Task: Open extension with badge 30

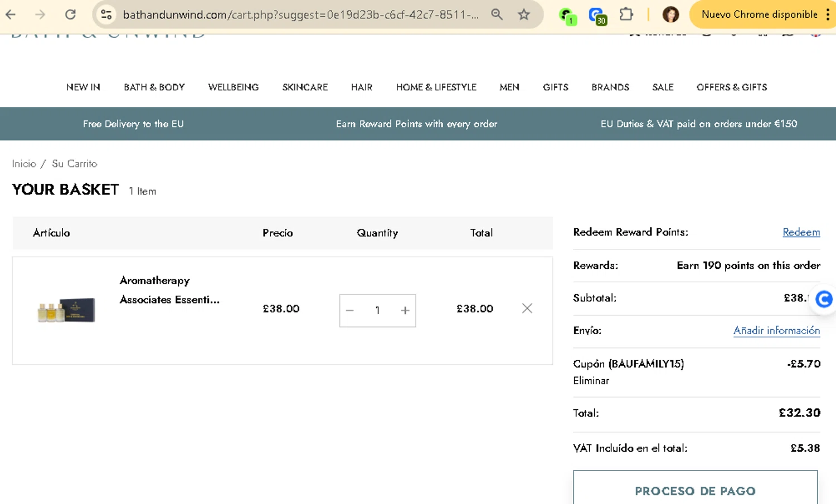Action: 597,16
